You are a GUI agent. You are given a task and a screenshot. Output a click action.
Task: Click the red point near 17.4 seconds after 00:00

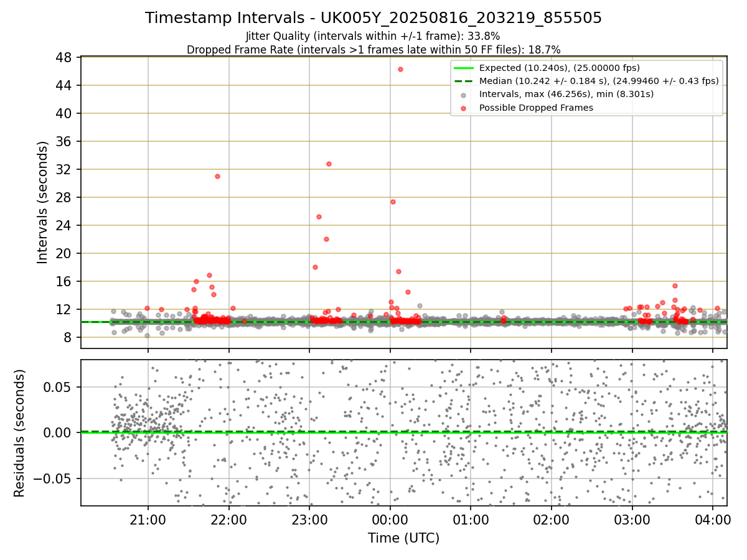click(398, 271)
